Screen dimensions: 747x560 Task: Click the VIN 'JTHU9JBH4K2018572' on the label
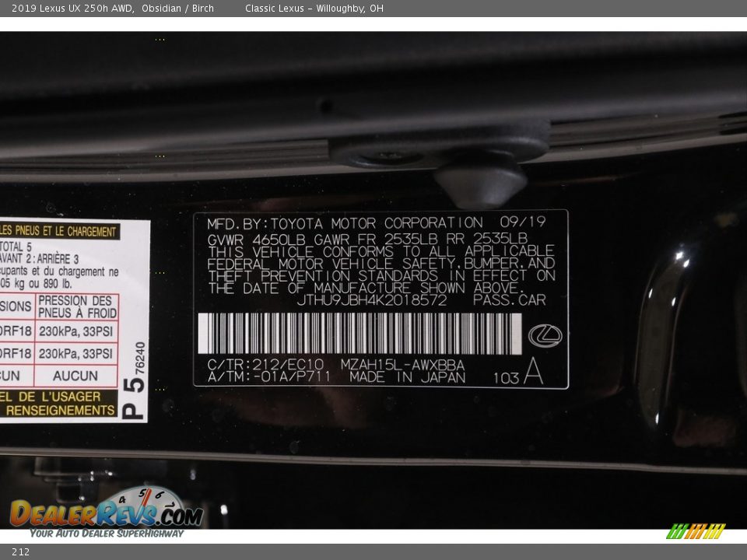[x=372, y=300]
